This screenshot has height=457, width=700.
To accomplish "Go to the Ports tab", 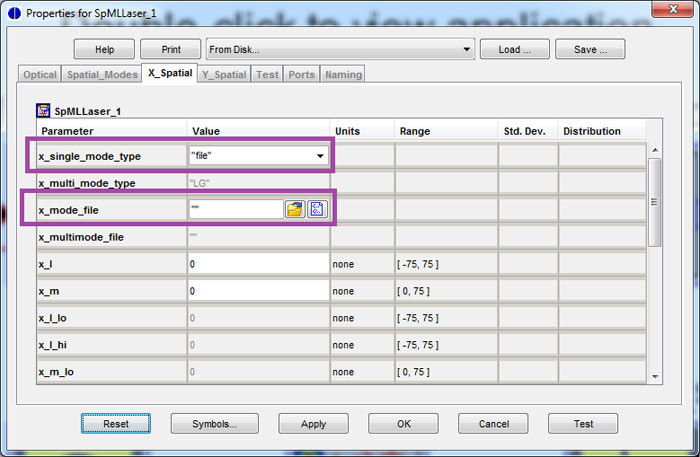I will pos(301,74).
